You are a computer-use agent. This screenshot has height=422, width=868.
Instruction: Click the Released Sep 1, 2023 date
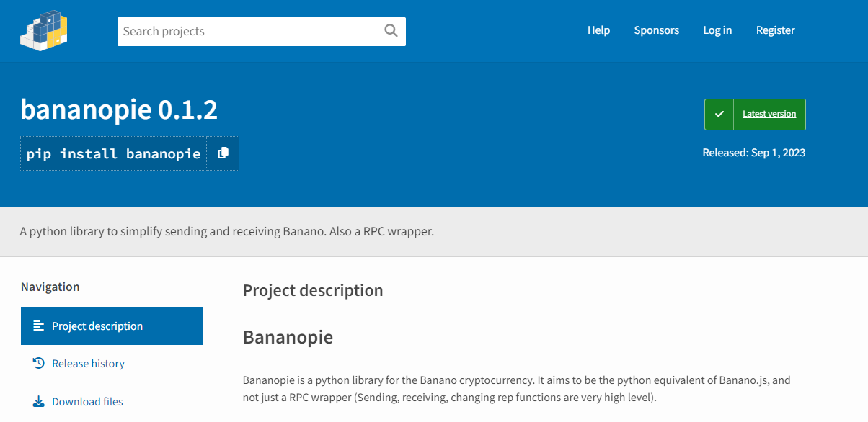pos(754,153)
